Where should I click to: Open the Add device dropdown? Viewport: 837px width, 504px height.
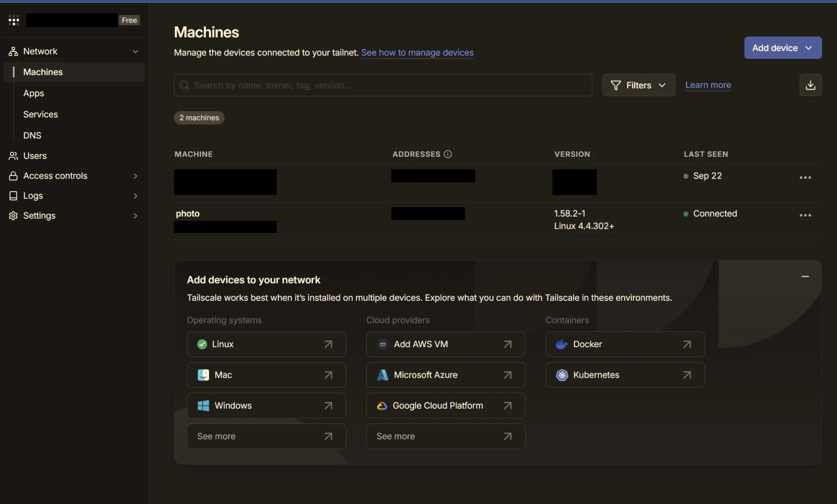783,48
